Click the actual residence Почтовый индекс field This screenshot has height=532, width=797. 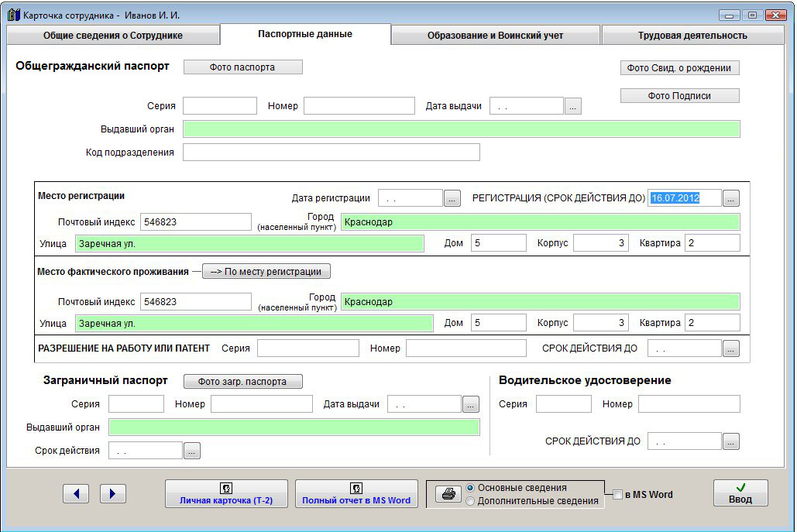[x=196, y=302]
